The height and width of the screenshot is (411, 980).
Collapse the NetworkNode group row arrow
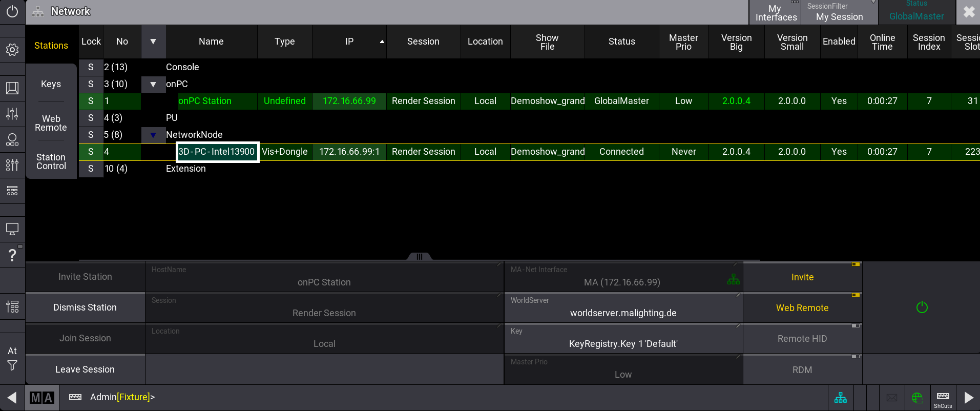(x=153, y=135)
